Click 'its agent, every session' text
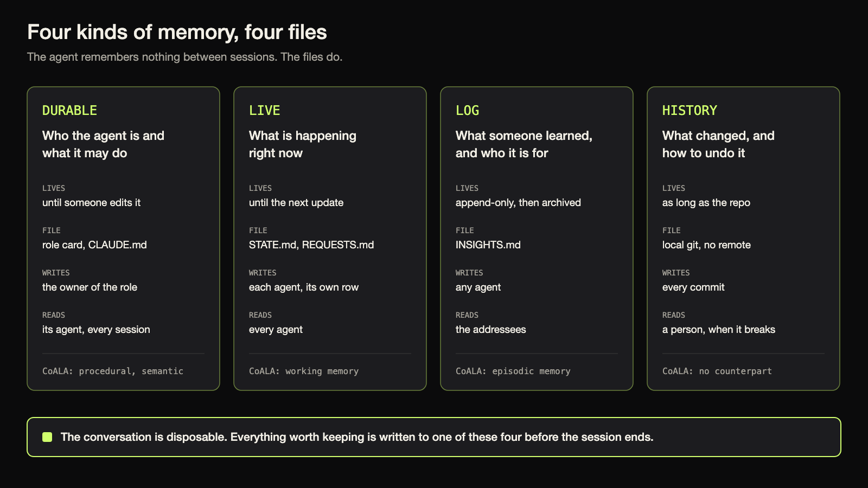Screen dimensions: 868x488 pyautogui.click(x=96, y=330)
